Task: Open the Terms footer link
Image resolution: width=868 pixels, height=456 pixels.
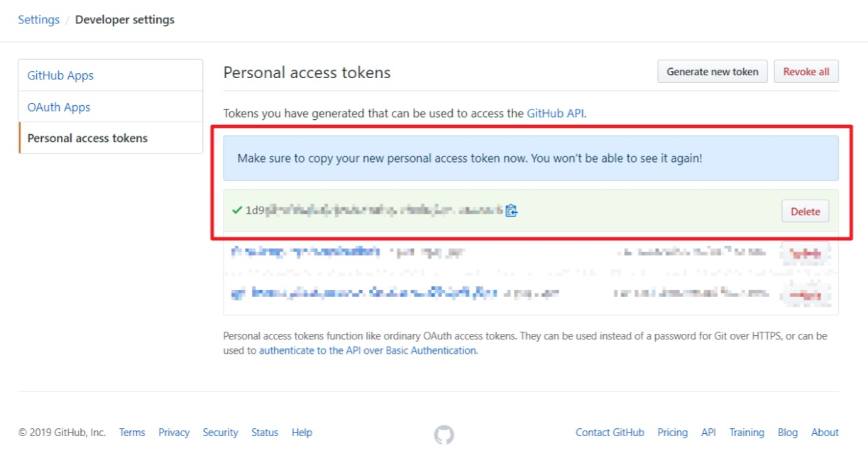Action: tap(132, 433)
